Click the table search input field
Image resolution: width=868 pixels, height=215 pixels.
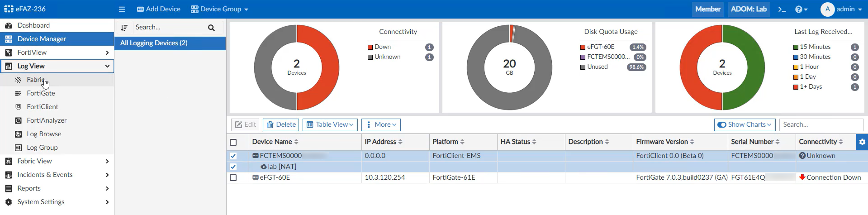[x=821, y=124]
